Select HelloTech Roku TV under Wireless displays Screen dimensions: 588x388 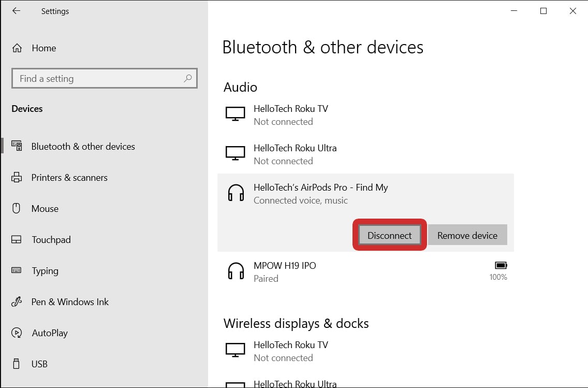[x=290, y=351]
